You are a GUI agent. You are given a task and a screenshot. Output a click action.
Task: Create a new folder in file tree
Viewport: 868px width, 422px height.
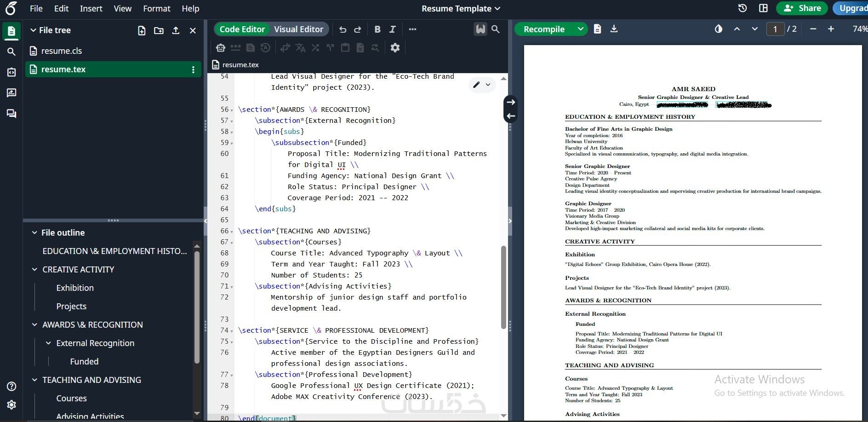point(159,30)
